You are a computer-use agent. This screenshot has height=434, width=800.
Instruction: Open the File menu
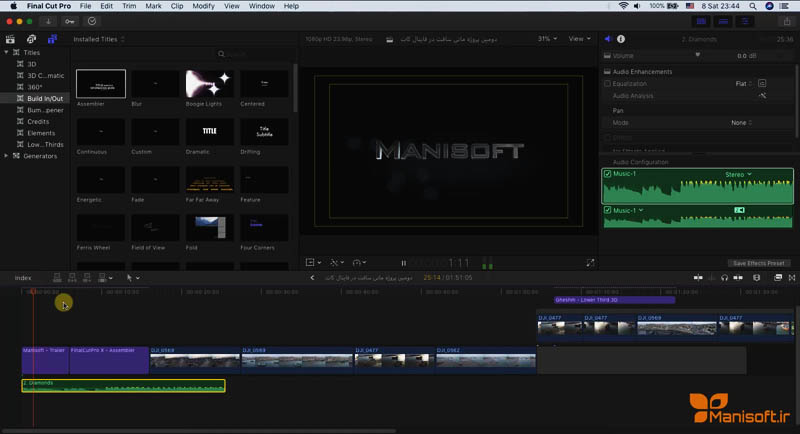point(85,6)
